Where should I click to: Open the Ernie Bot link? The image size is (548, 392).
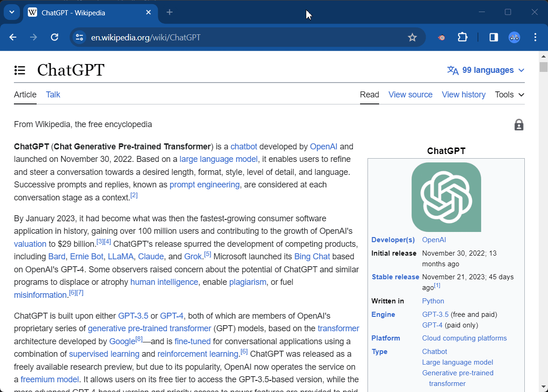pos(87,257)
